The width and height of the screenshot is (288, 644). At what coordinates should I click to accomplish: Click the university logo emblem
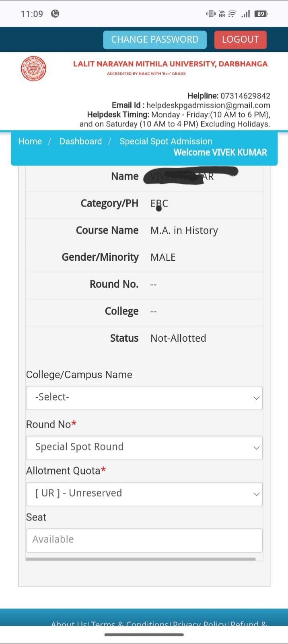(x=33, y=68)
